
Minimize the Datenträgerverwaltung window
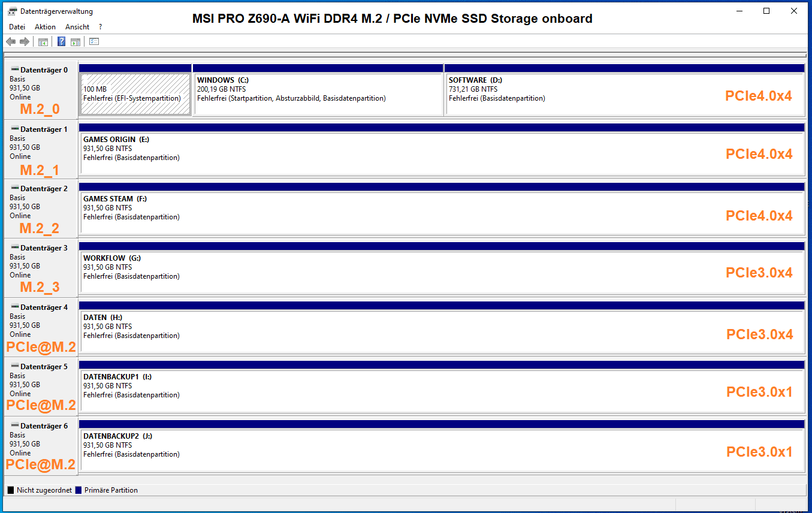(x=739, y=11)
